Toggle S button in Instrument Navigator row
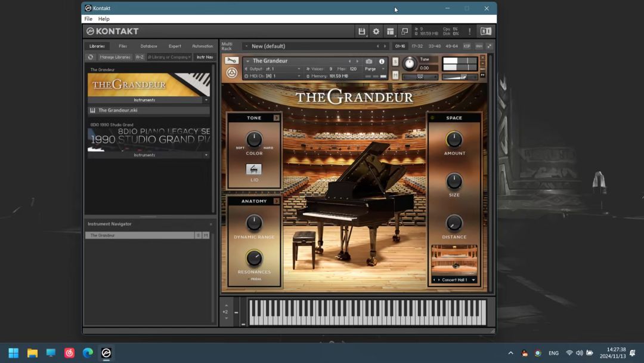 tap(199, 236)
